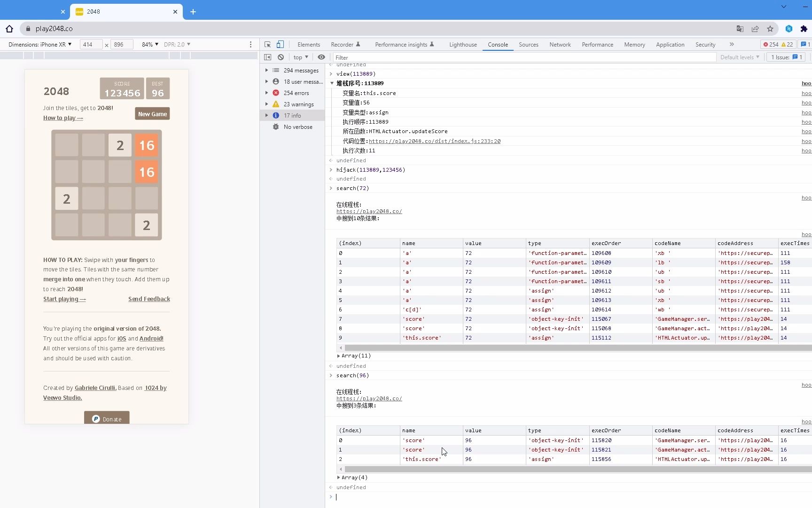Toggle the device toolbar icon
This screenshot has width=812, height=508.
point(280,44)
